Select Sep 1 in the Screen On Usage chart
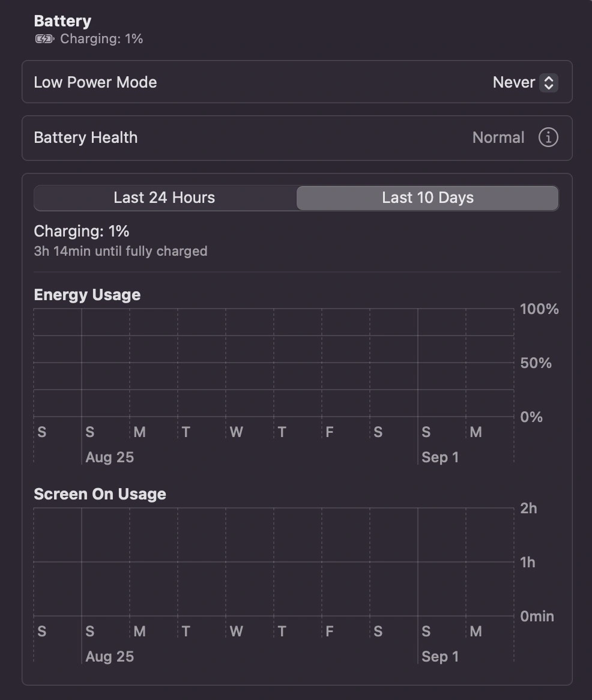 pos(439,657)
